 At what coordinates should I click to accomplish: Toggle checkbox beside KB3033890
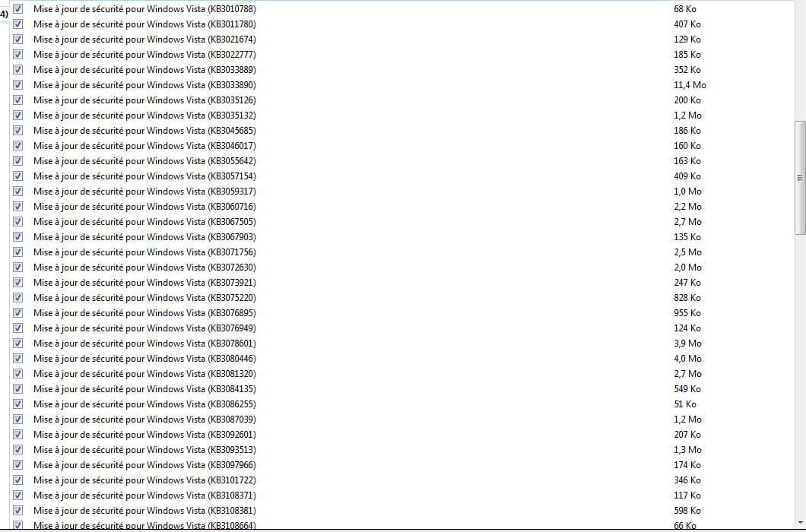coord(18,85)
